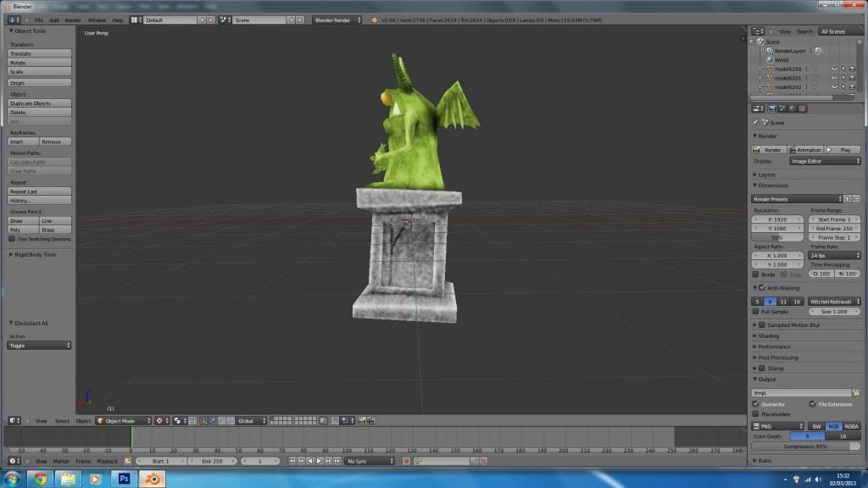Click the grease pencil Erase button
The image size is (868, 488).
[x=55, y=230]
